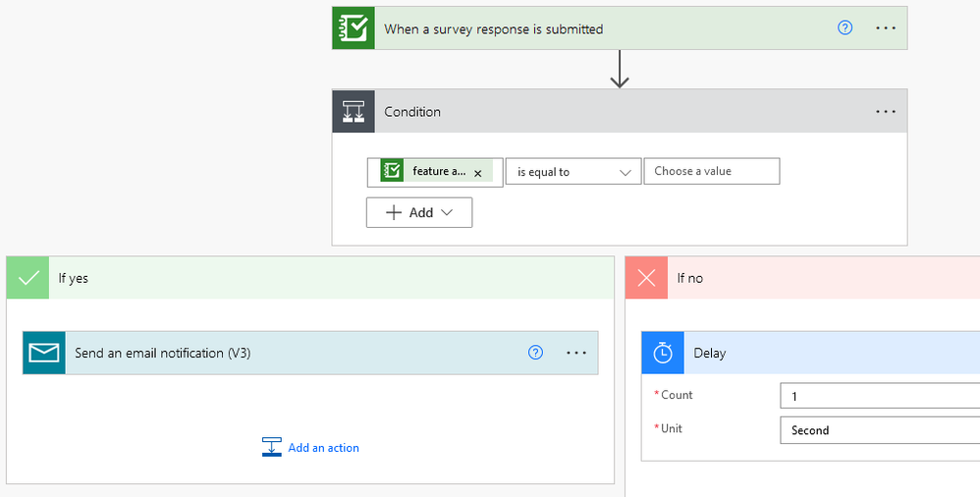This screenshot has height=497, width=980.
Task: Click the If yes checkmark icon
Action: [x=28, y=278]
